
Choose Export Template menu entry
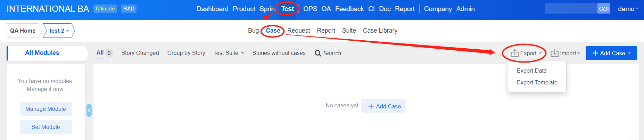(537, 83)
